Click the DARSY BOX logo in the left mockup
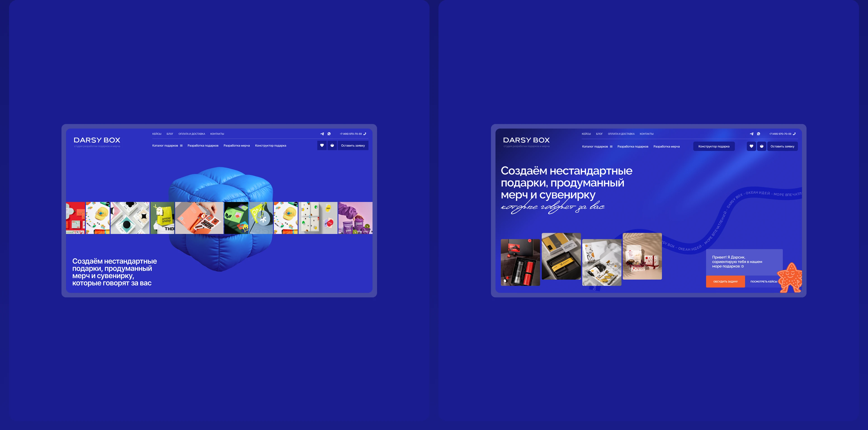The image size is (868, 430). 97,140
